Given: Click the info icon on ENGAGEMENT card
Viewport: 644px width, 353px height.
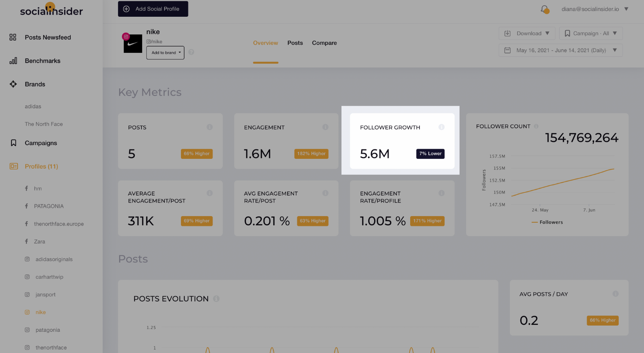Looking at the screenshot, I should click(325, 127).
